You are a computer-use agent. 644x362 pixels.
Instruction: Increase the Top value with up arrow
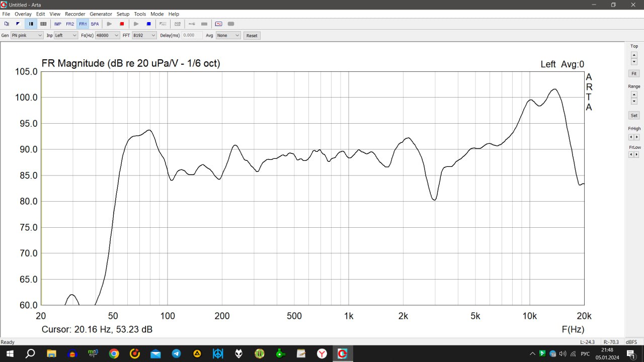[x=634, y=54]
